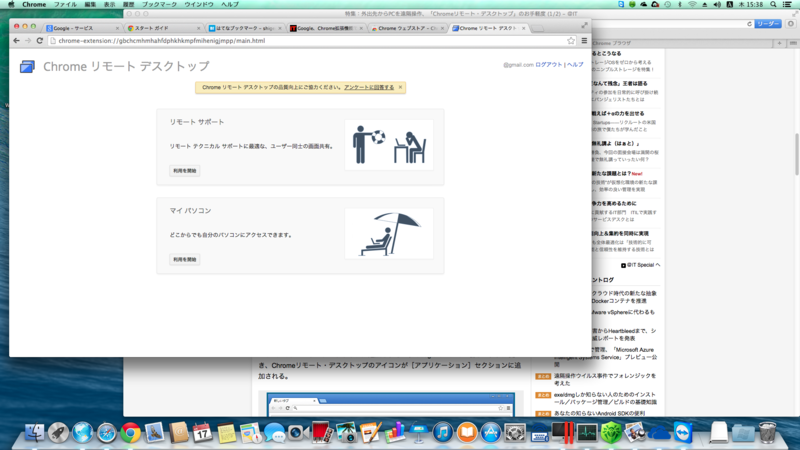This screenshot has height=450, width=800.
Task: Open iBooks from the Dock
Action: coord(466,433)
